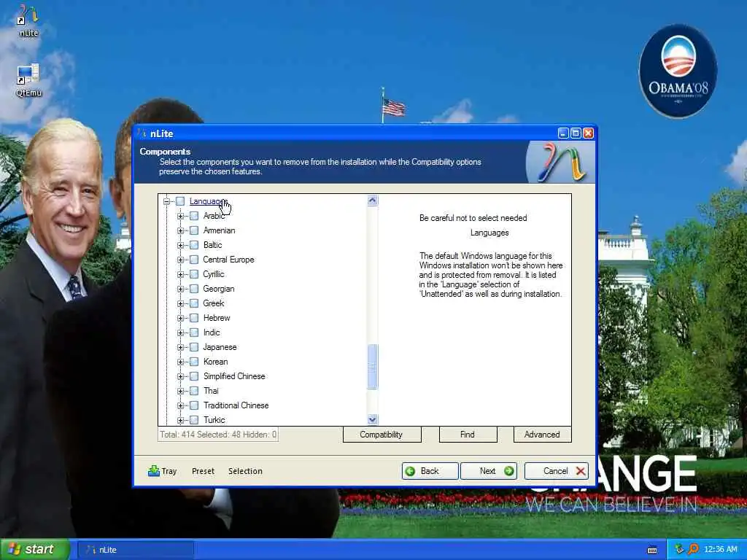Open the Windows start menu

(34, 549)
